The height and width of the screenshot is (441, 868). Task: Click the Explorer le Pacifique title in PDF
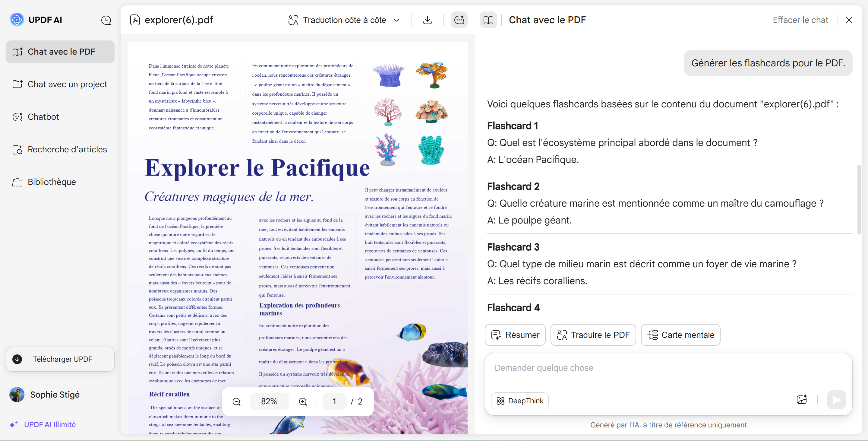[257, 168]
